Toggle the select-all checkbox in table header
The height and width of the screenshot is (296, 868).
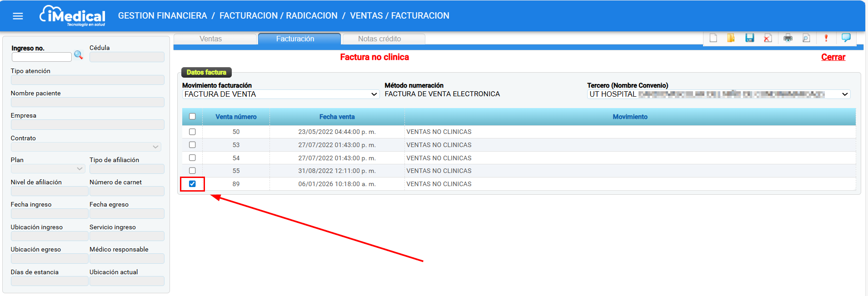[192, 117]
